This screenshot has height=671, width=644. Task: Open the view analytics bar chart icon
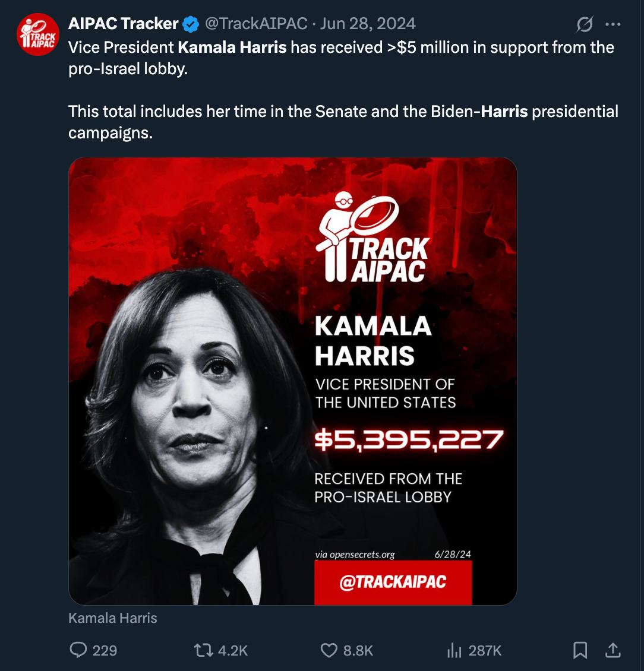454,650
